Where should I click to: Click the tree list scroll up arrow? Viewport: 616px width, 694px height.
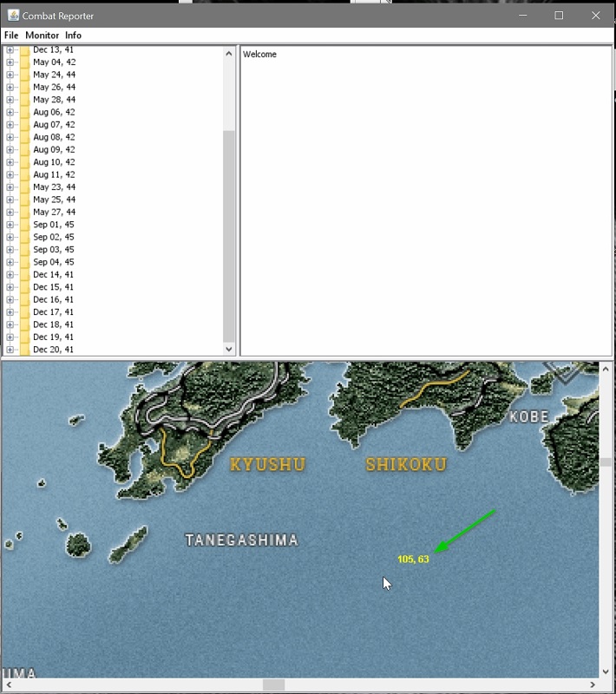coord(229,54)
